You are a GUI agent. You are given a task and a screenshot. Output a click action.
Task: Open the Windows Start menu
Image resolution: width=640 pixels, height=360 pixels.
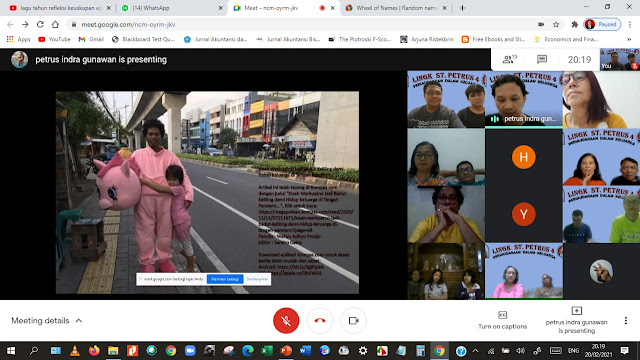[x=11, y=351]
